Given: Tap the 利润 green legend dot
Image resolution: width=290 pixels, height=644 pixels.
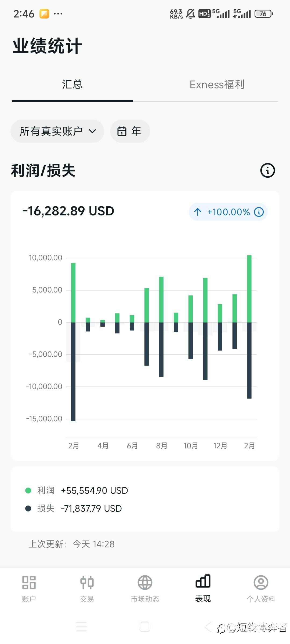Looking at the screenshot, I should tap(28, 491).
